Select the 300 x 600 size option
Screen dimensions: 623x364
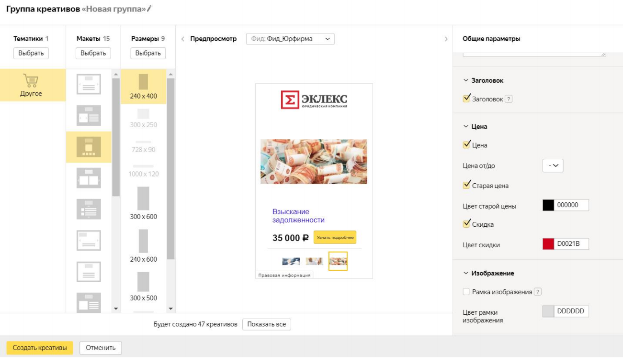click(x=143, y=199)
